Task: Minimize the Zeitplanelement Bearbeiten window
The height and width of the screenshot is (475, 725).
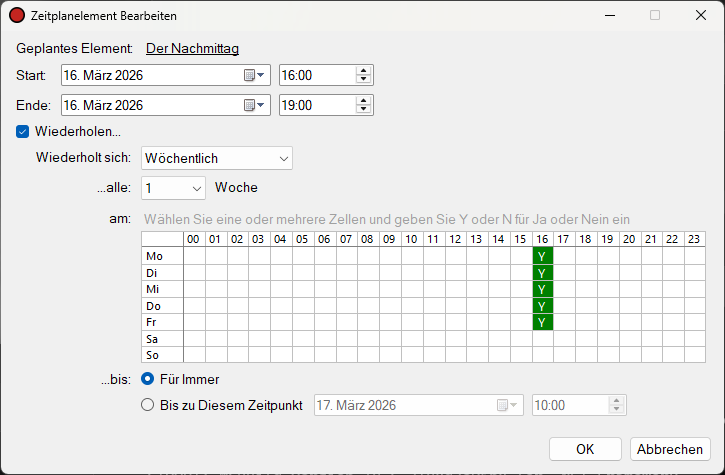Action: pos(610,15)
